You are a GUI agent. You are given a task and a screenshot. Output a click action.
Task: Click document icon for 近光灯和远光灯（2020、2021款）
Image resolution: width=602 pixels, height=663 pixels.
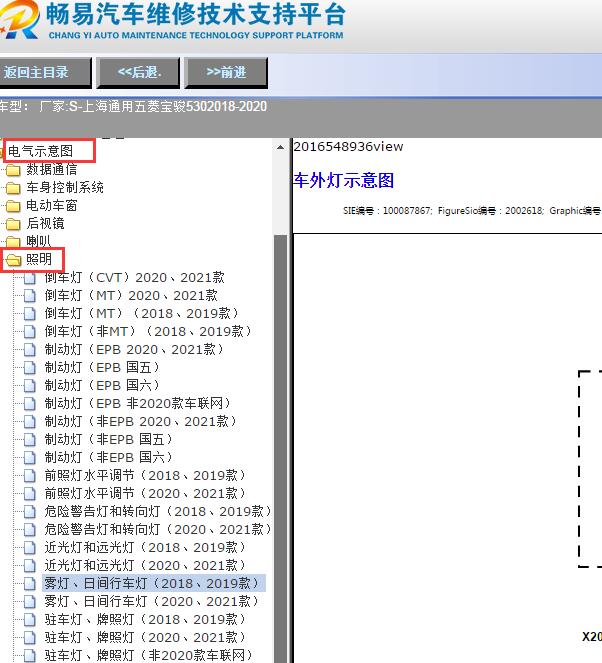coord(30,565)
